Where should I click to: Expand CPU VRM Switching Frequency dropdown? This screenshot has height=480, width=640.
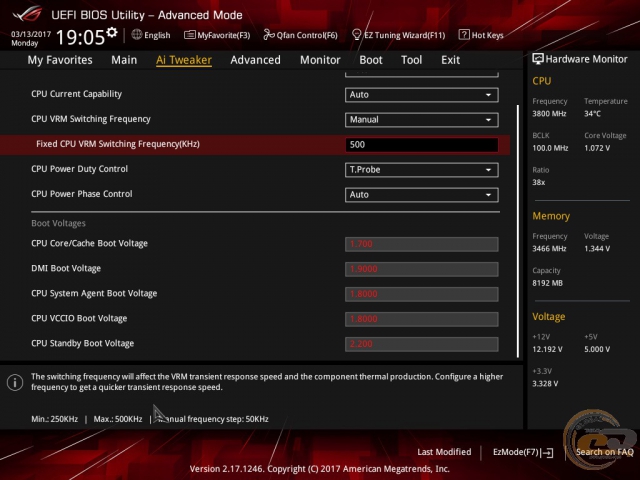coord(422,120)
